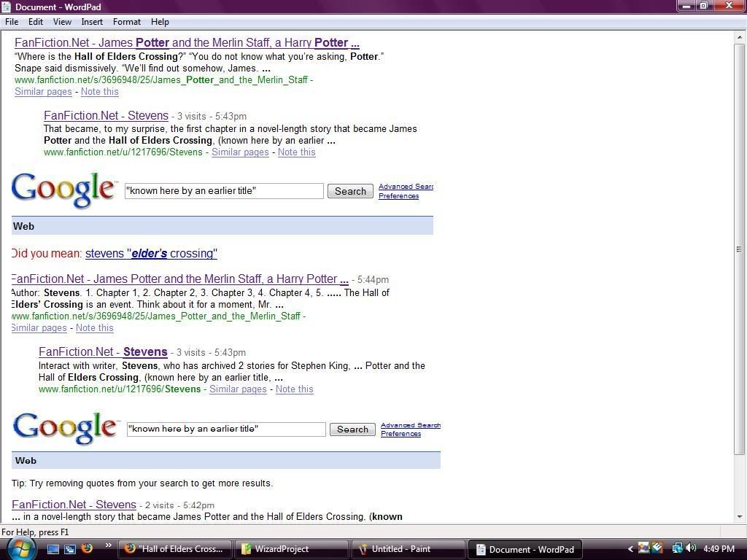Click the second Google logo image
The width and height of the screenshot is (747, 560).
pos(65,427)
